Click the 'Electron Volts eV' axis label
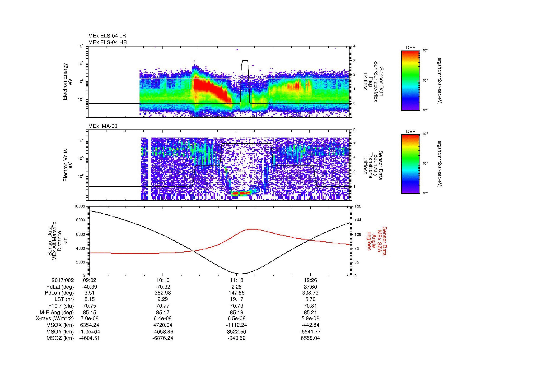This screenshot has width=555, height=392. point(68,165)
